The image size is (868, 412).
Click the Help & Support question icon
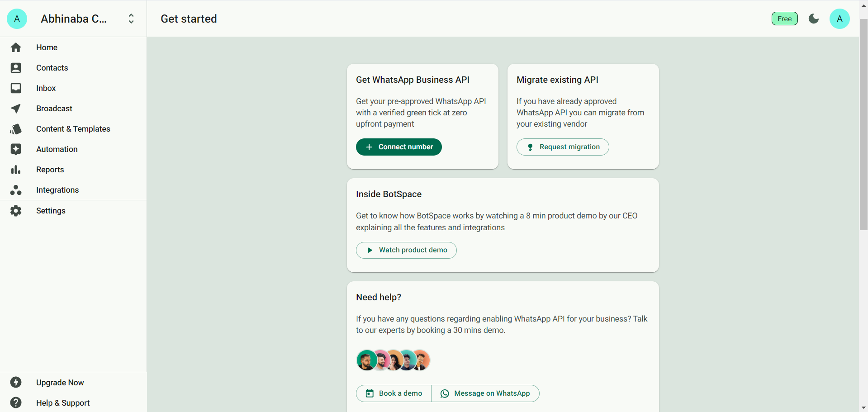point(16,403)
